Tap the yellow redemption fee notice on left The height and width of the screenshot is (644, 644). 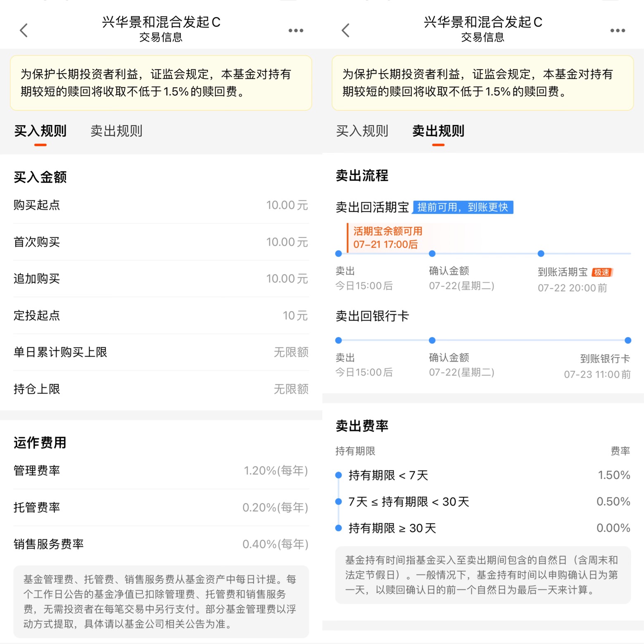[161, 83]
